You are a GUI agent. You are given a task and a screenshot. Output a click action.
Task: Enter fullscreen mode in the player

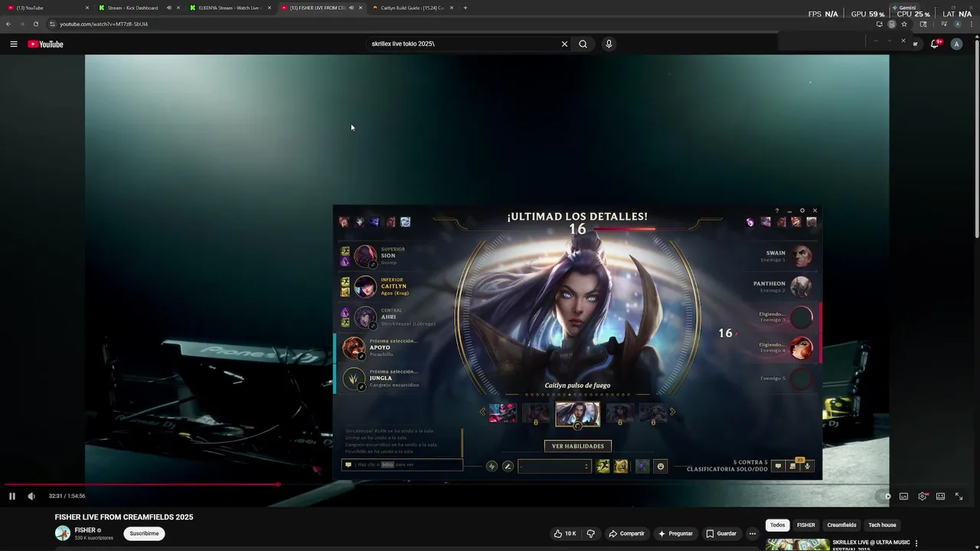pos(959,496)
